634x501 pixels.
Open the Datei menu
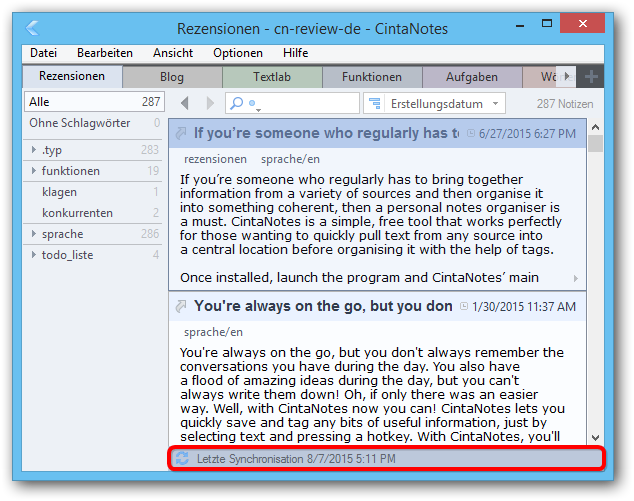[43, 53]
